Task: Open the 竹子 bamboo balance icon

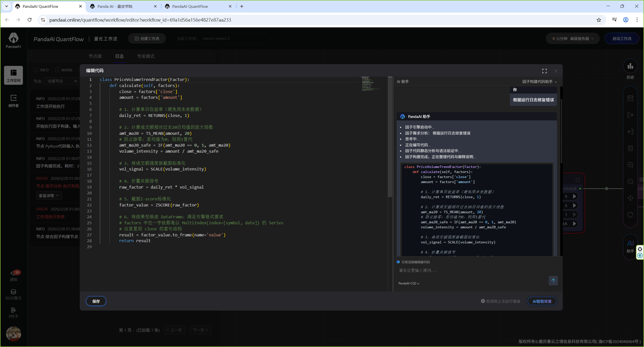Action: point(13,313)
